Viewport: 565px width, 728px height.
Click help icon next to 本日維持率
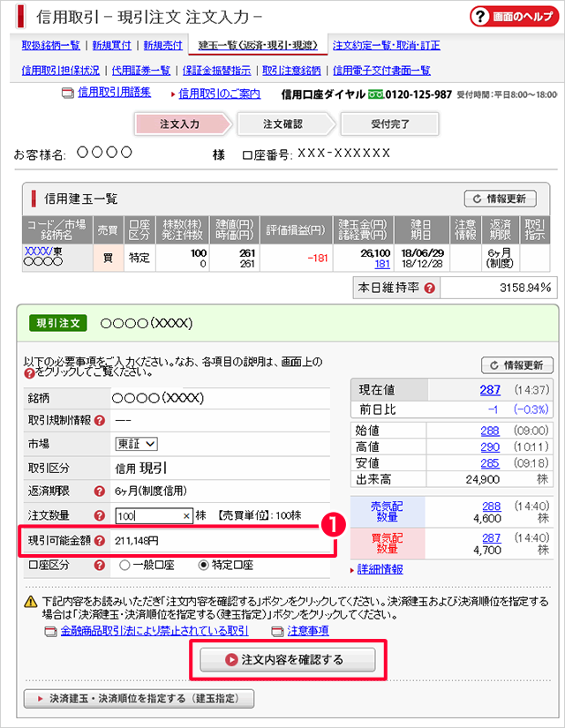[x=429, y=289]
